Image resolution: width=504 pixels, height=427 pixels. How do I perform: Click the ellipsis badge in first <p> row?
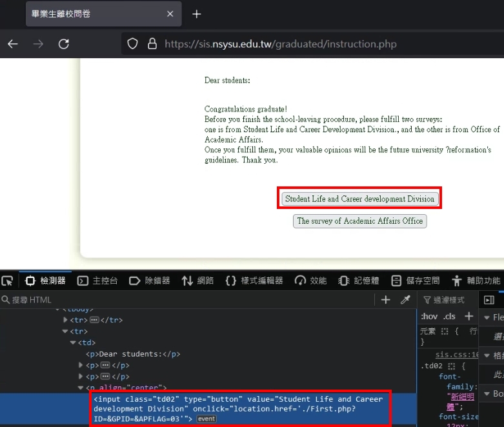pyautogui.click(x=105, y=365)
